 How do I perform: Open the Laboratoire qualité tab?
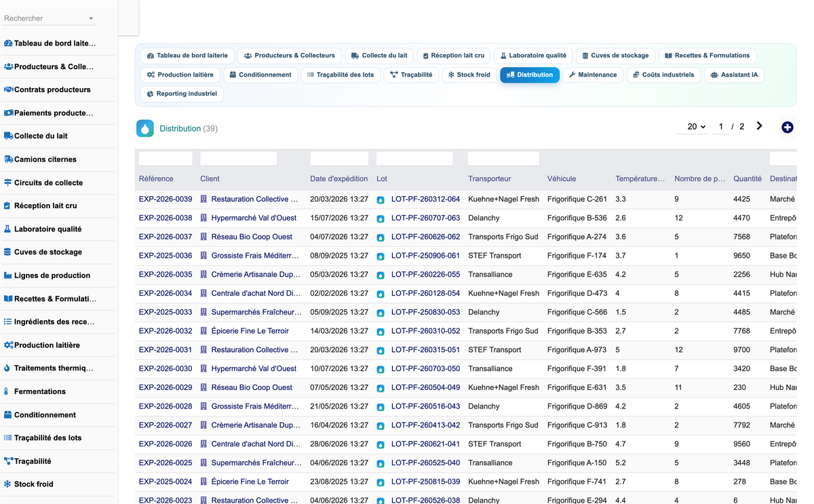point(533,56)
